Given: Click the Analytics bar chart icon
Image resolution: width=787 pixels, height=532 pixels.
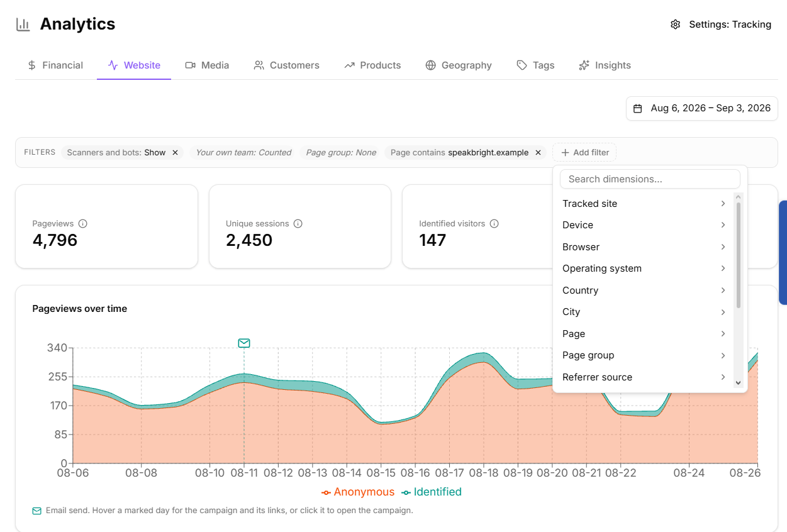Looking at the screenshot, I should tap(23, 25).
